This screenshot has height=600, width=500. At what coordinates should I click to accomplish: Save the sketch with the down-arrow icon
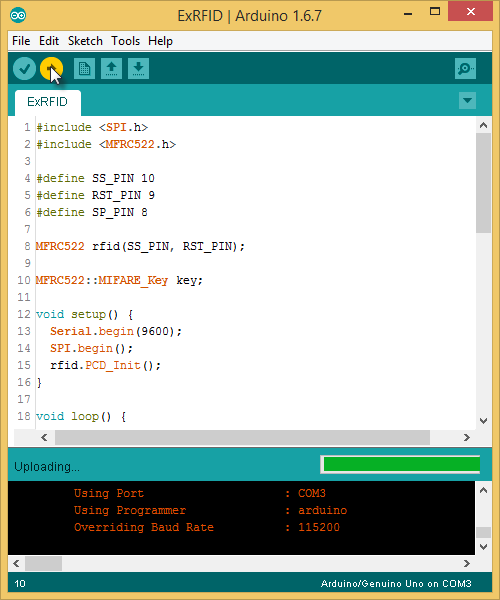[138, 69]
